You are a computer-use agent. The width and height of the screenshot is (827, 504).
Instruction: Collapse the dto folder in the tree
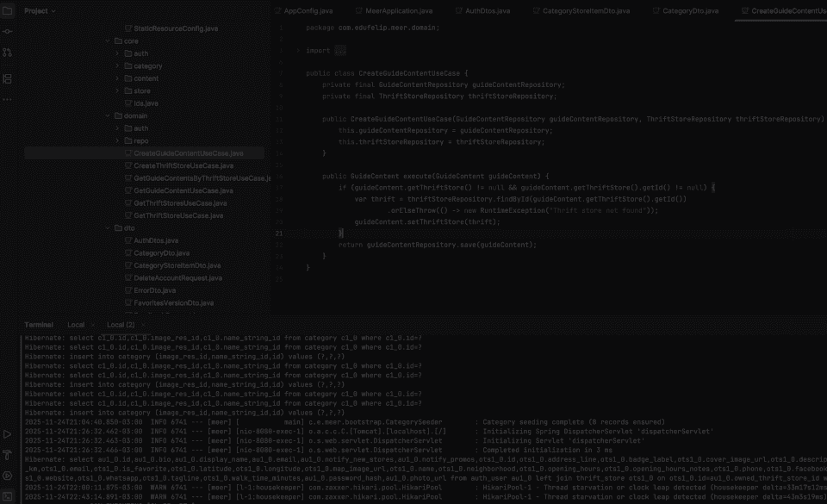click(x=108, y=227)
